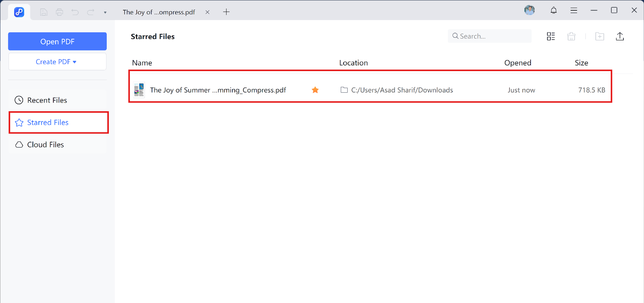644x303 pixels.
Task: Switch list and grid view layout
Action: tap(551, 36)
